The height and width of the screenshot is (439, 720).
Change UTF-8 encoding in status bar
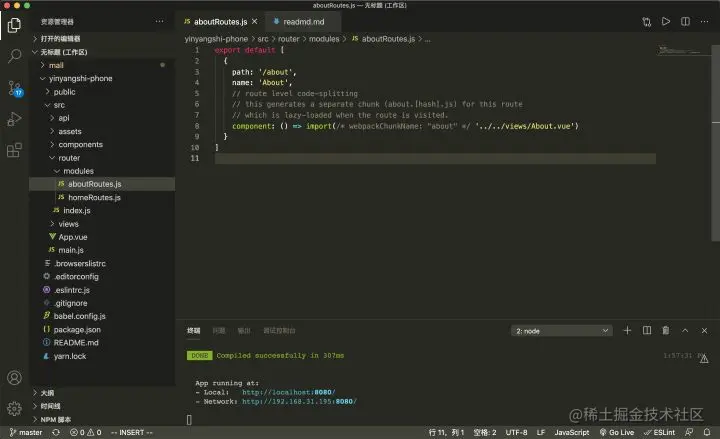pyautogui.click(x=516, y=432)
